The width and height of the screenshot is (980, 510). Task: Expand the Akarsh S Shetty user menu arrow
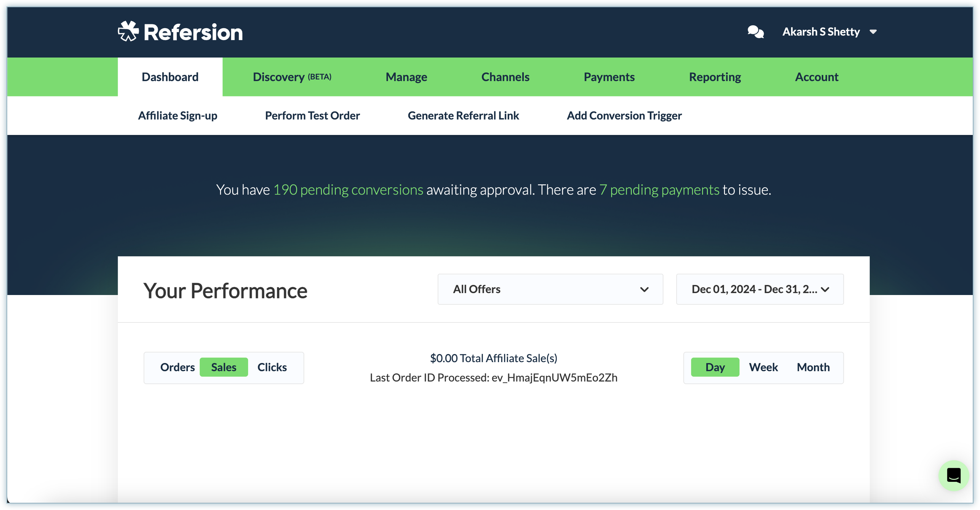tap(873, 32)
